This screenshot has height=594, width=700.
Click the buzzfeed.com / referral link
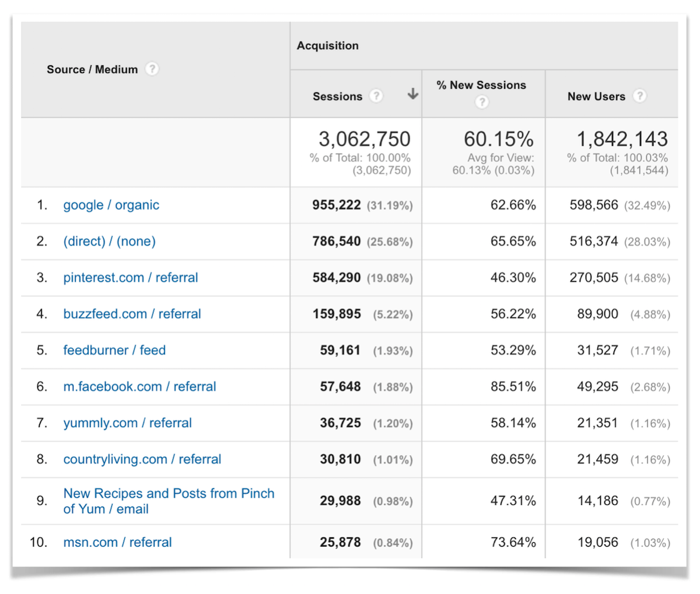(132, 314)
